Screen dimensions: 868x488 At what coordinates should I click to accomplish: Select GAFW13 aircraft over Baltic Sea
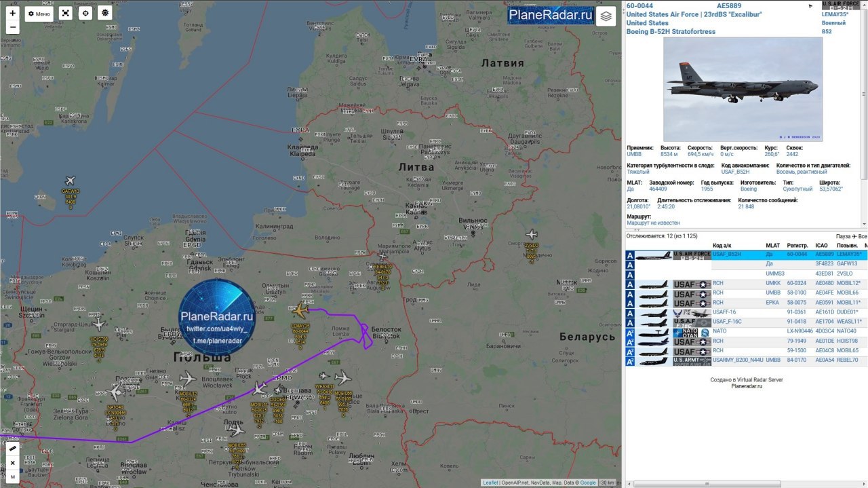click(71, 181)
